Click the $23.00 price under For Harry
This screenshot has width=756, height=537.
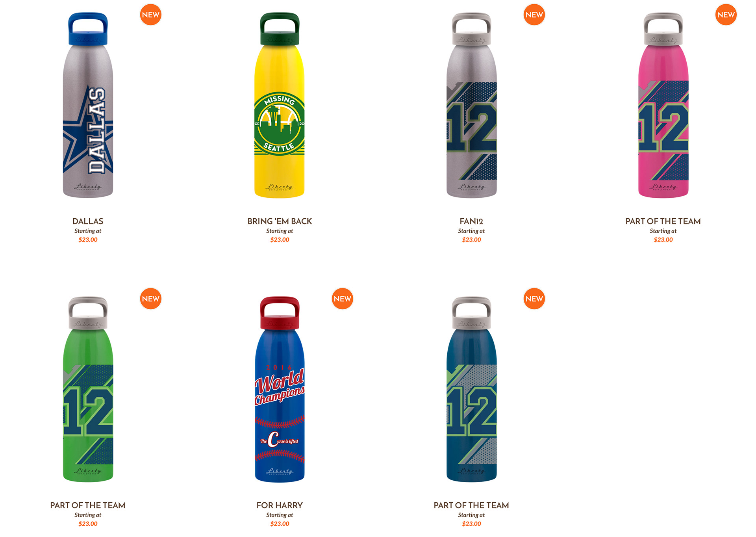coord(280,524)
